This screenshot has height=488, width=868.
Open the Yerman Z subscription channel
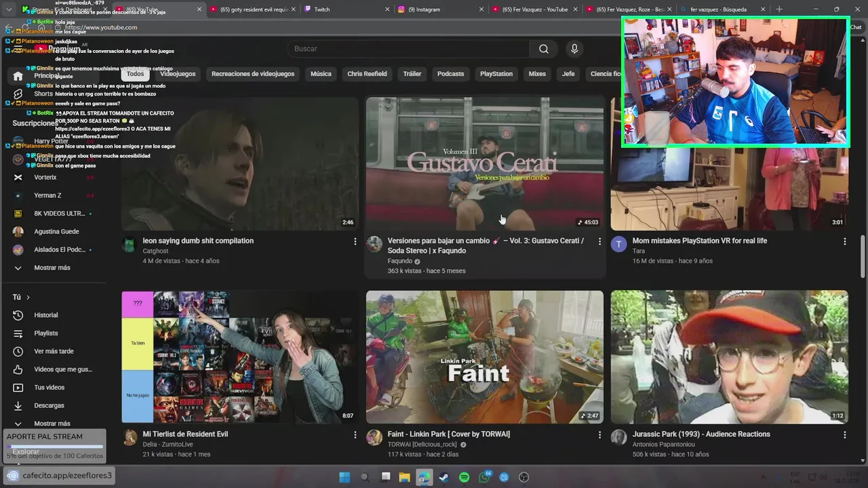(47, 195)
